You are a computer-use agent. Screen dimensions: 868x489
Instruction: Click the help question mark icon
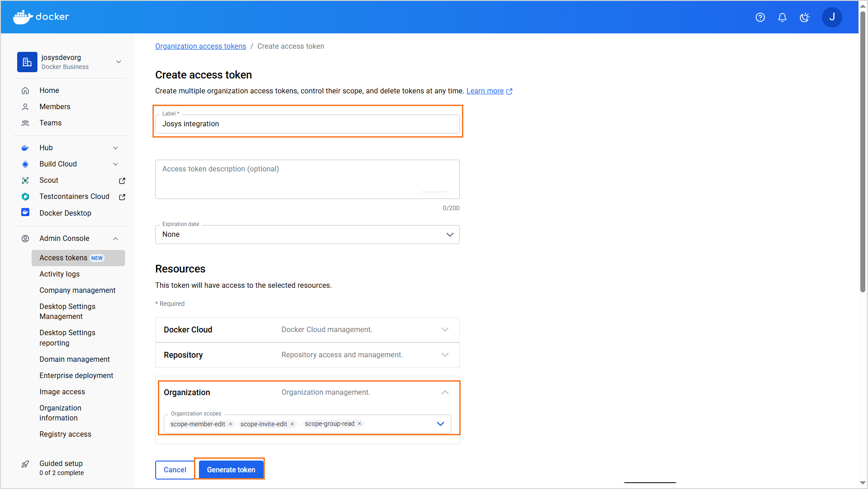click(760, 17)
